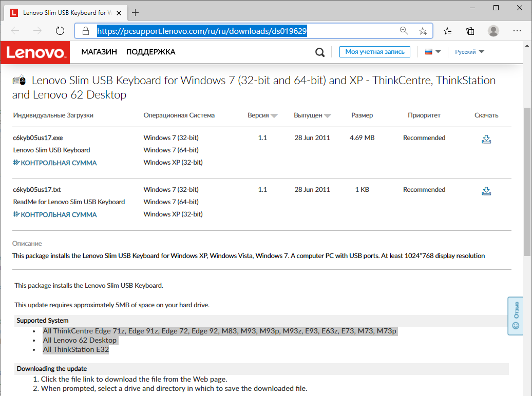The height and width of the screenshot is (396, 532).
Task: Click Downloading the update heading
Action: point(51,368)
